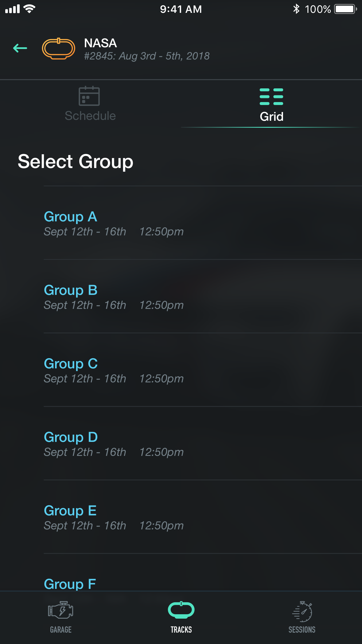Tap the Schedule calendar icon
Viewport: 362px width, 644px height.
pyautogui.click(x=89, y=96)
